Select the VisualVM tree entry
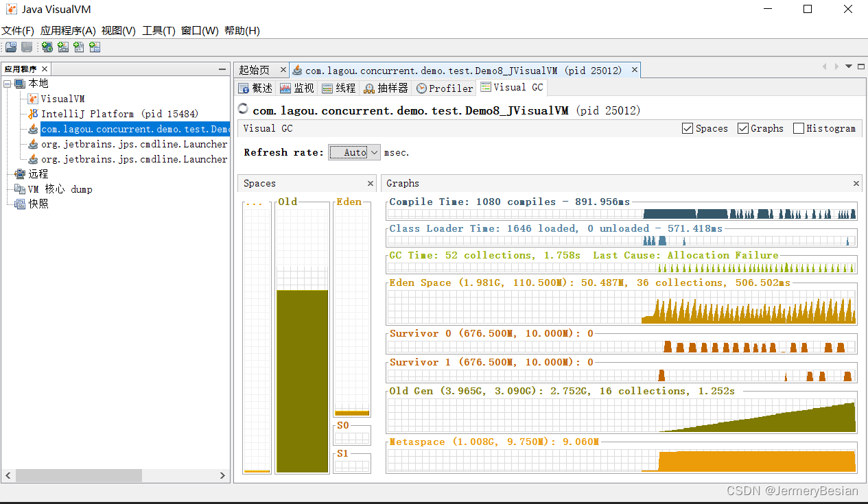The height and width of the screenshot is (504, 868). [x=62, y=99]
